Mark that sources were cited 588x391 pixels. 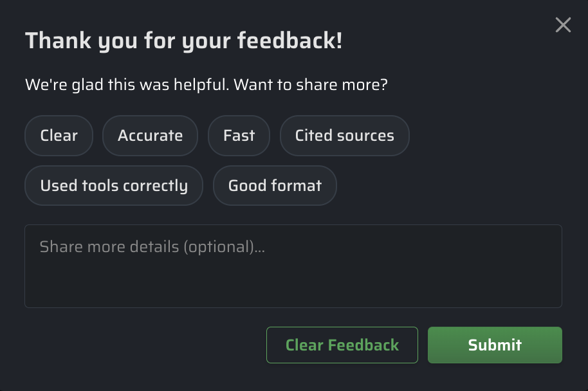click(344, 136)
